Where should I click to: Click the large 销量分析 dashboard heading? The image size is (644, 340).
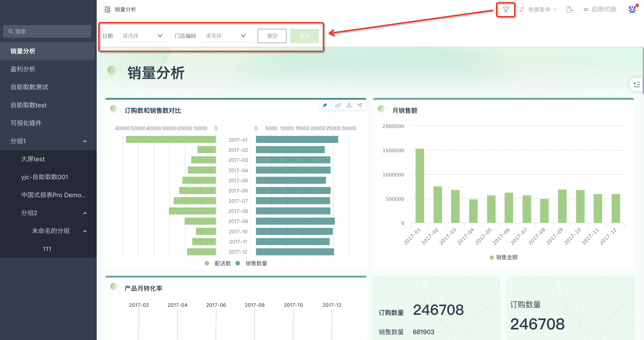(x=156, y=73)
